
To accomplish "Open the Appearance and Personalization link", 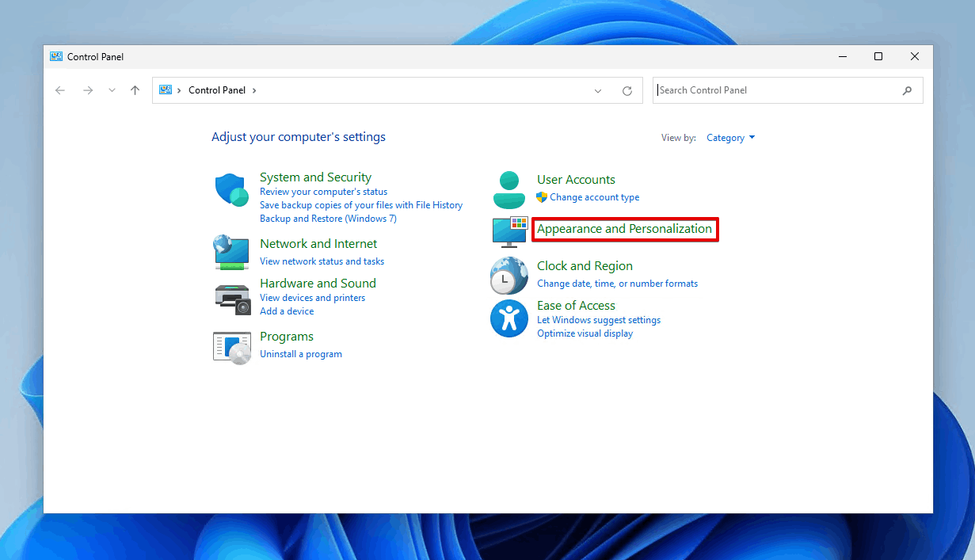I will [624, 229].
